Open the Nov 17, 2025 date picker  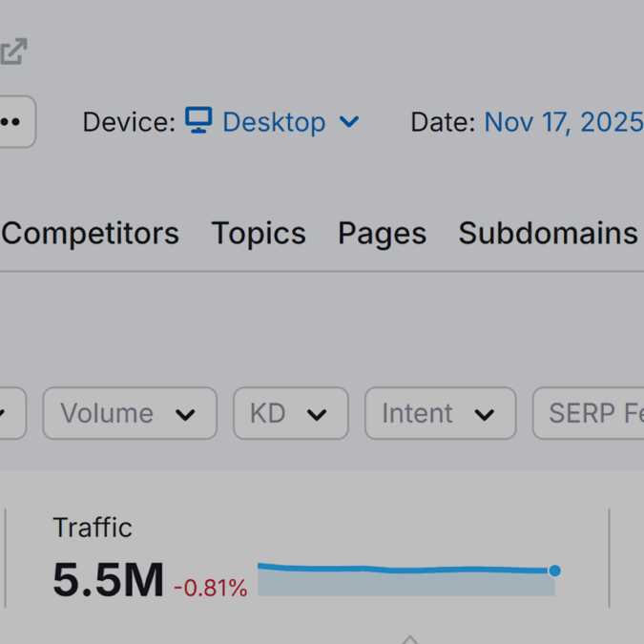(563, 122)
